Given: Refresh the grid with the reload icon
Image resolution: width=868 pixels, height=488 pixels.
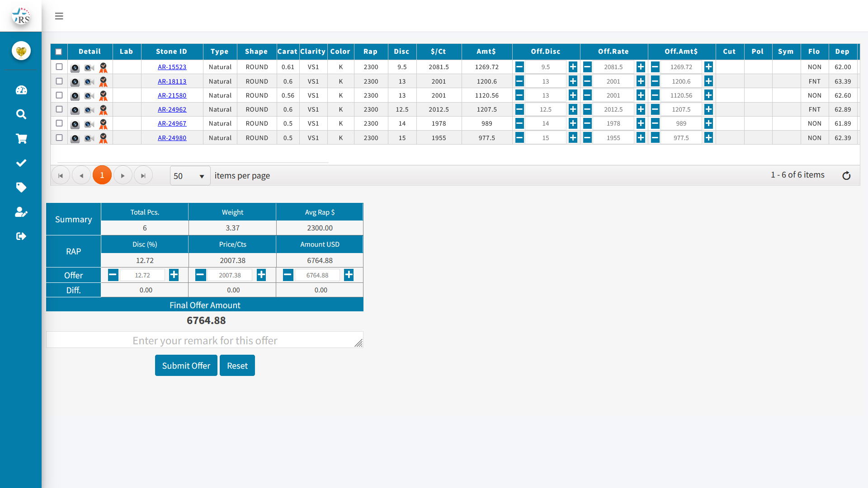Looking at the screenshot, I should click(846, 176).
